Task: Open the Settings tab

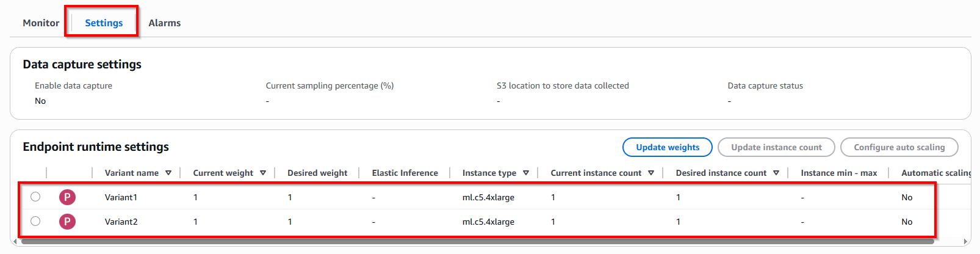Action: 104,23
